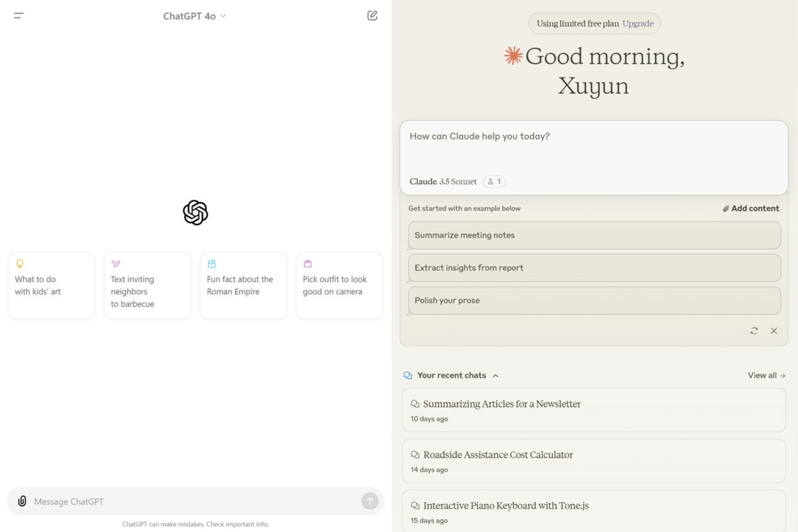The width and height of the screenshot is (798, 532).
Task: Click the Claude starburst logo
Action: 513,55
